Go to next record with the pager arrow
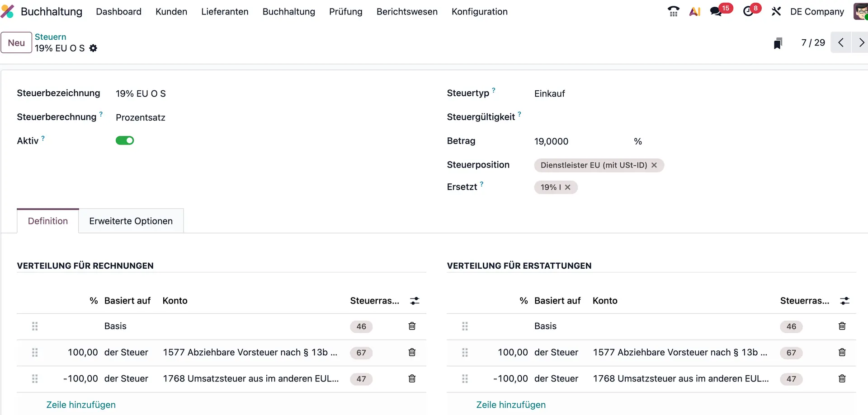868x415 pixels. coord(861,42)
